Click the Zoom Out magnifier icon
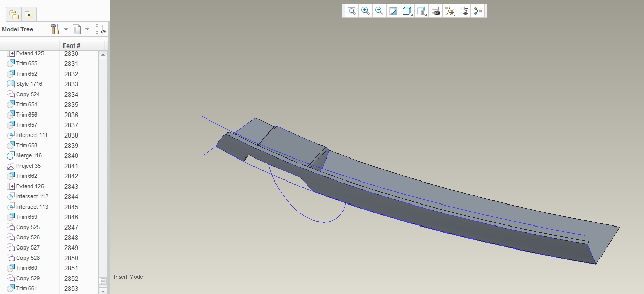 pos(379,11)
